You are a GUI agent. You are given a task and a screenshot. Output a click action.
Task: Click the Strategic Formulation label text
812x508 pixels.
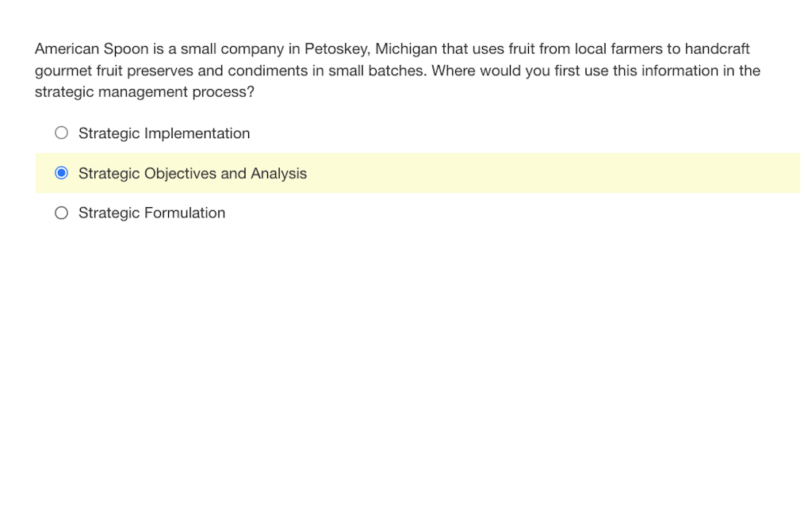151,212
